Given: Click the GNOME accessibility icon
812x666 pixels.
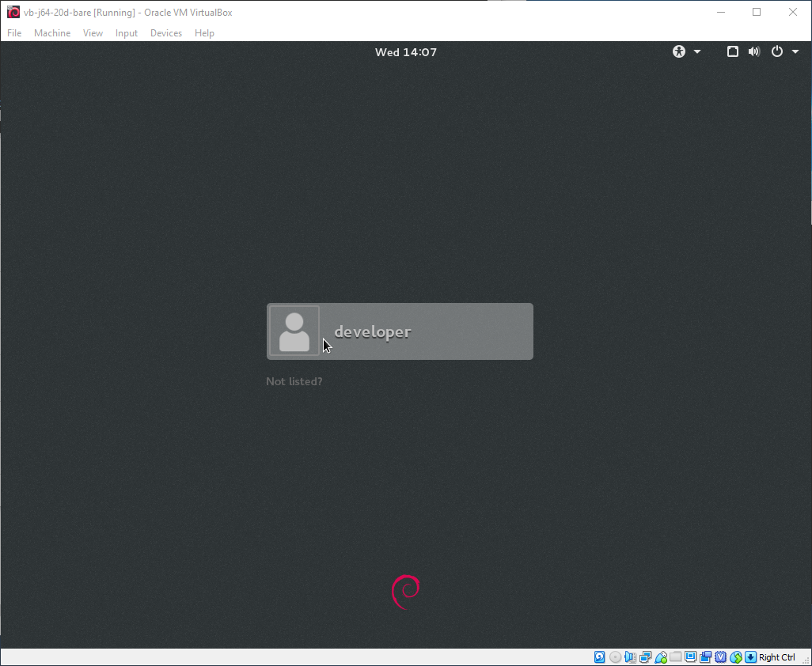Looking at the screenshot, I should pos(678,51).
